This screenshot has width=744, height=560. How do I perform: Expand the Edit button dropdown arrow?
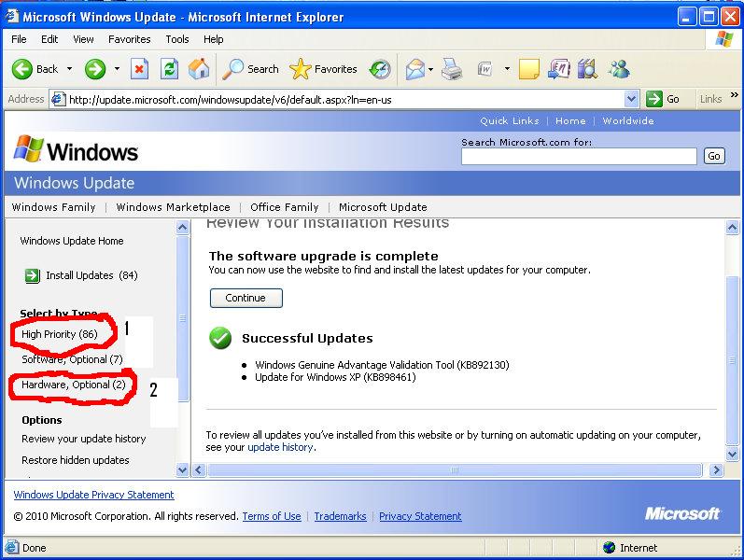(x=507, y=69)
